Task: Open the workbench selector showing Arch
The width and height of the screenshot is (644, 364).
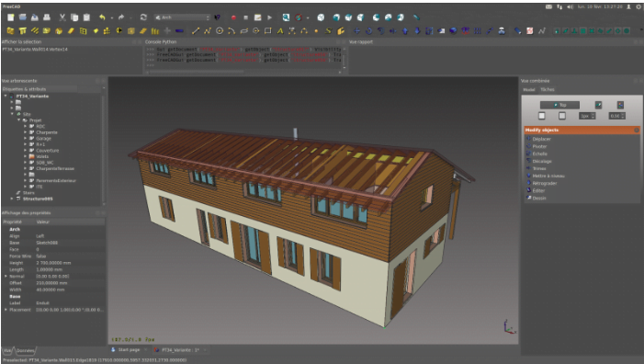Action: tap(182, 17)
